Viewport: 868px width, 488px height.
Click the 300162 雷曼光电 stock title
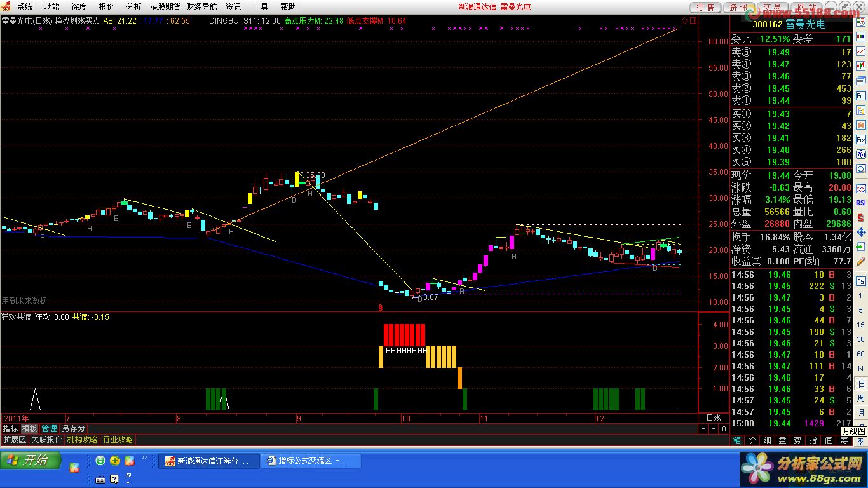tap(789, 24)
